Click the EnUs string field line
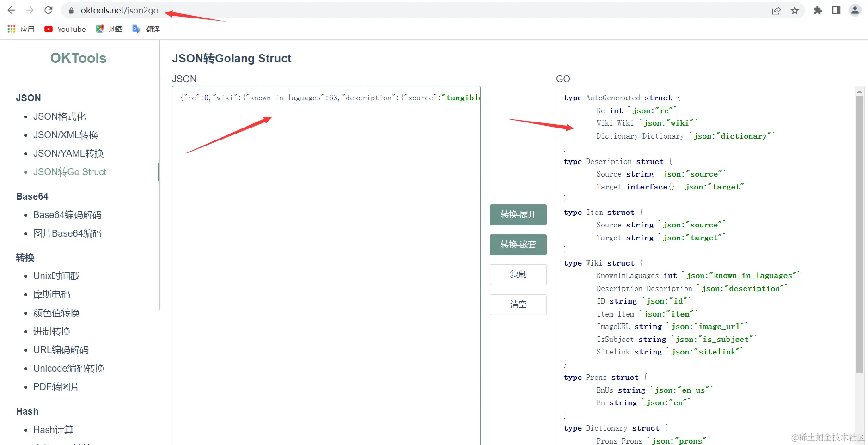Screen dimensions: 868x445 coord(655,390)
